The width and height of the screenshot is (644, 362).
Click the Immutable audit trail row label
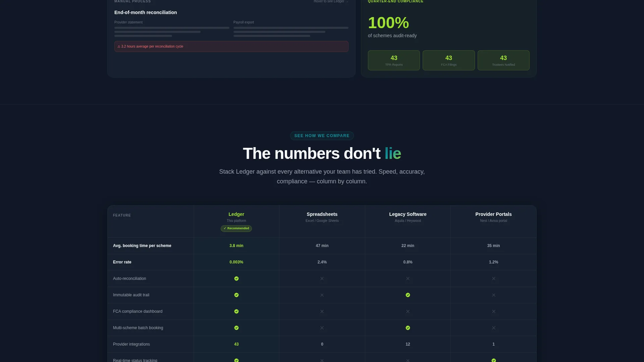point(131,295)
